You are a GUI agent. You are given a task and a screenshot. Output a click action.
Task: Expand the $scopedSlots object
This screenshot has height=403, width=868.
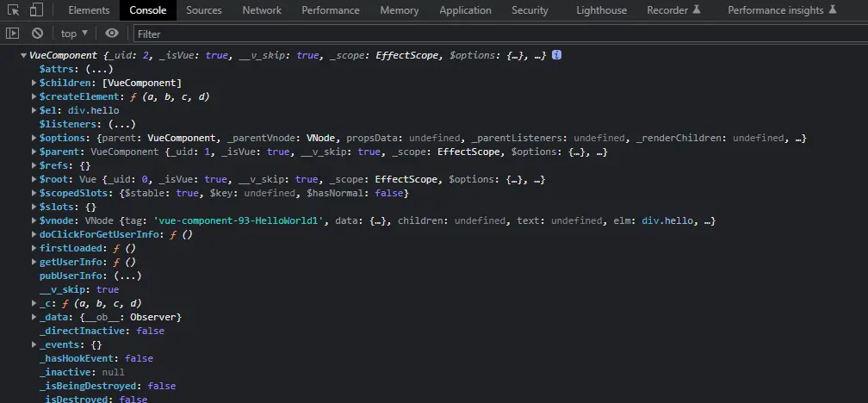34,193
